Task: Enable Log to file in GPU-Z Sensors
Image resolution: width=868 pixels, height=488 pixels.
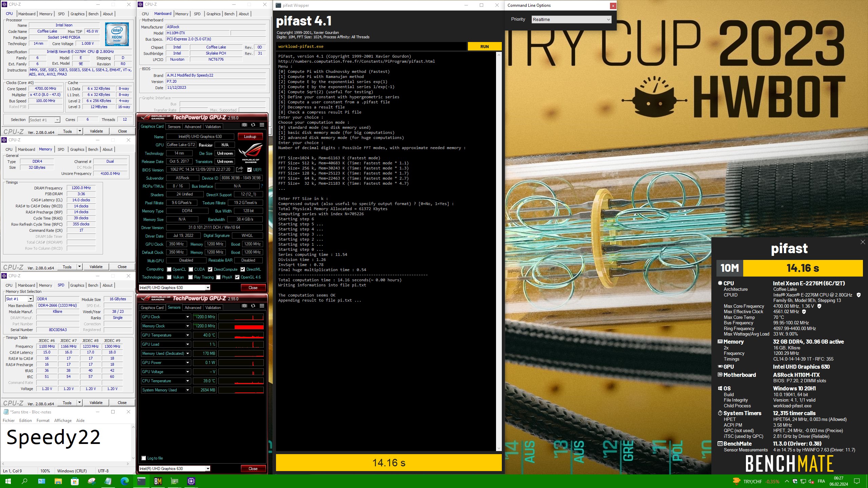Action: (144, 458)
